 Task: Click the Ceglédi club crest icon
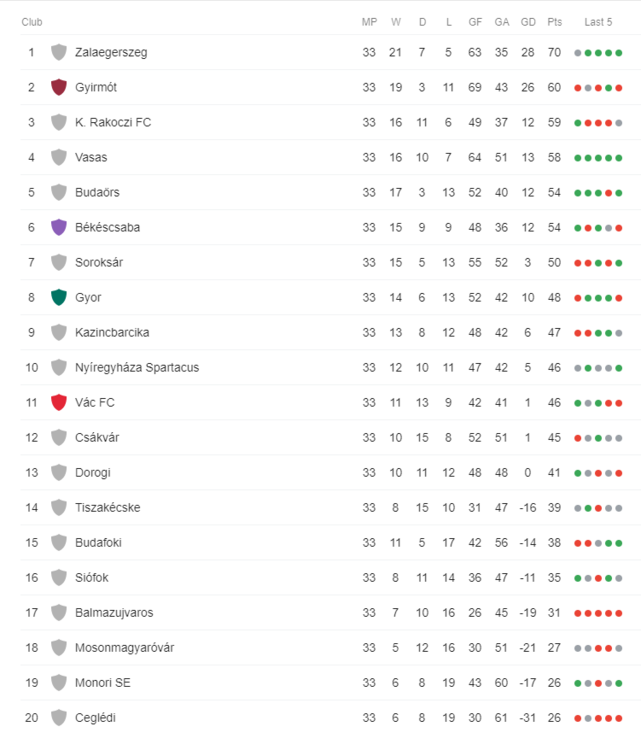point(59,717)
